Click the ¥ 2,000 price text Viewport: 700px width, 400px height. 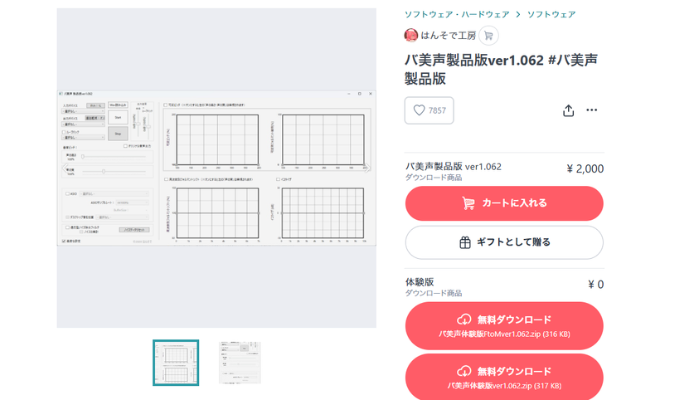(x=585, y=169)
